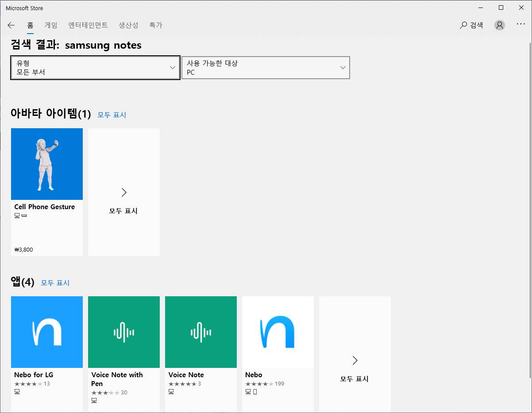532x413 pixels.
Task: Click 모두 표시 tile in avatar items row
Action: 124,192
